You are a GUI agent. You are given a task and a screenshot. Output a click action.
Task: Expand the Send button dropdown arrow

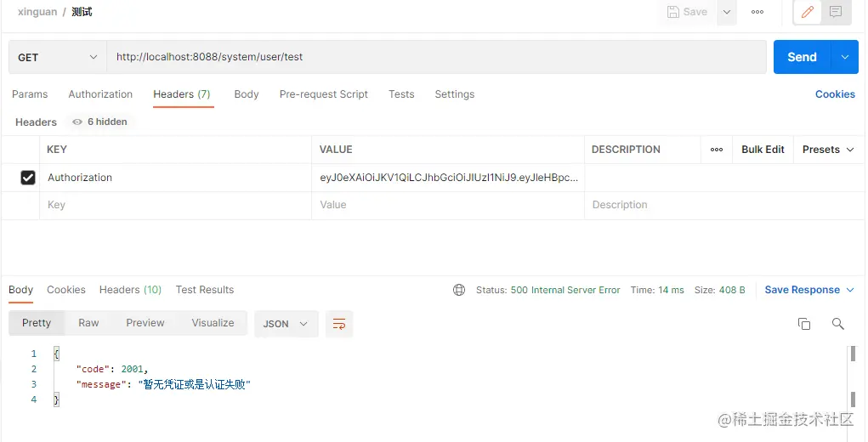pyautogui.click(x=845, y=57)
